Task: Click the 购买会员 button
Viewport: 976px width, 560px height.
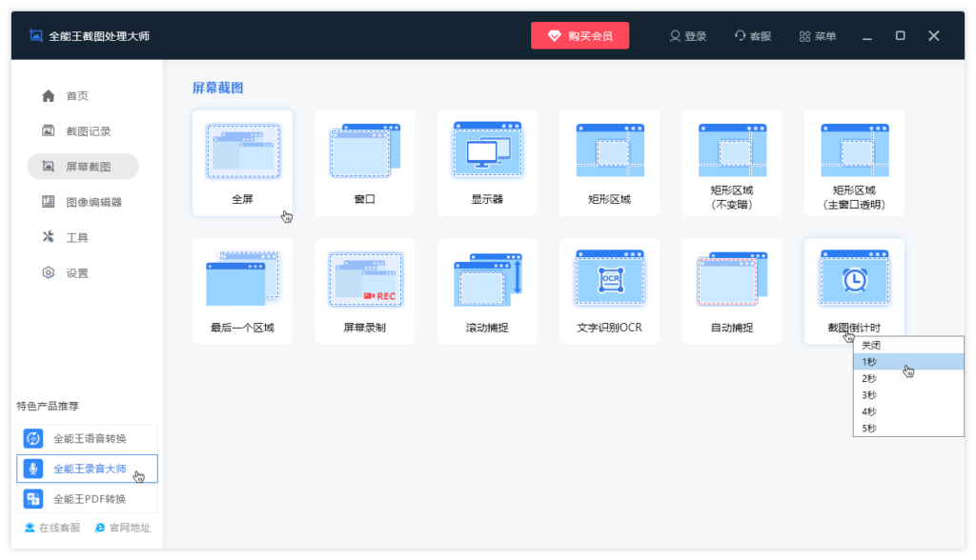Action: click(x=579, y=36)
